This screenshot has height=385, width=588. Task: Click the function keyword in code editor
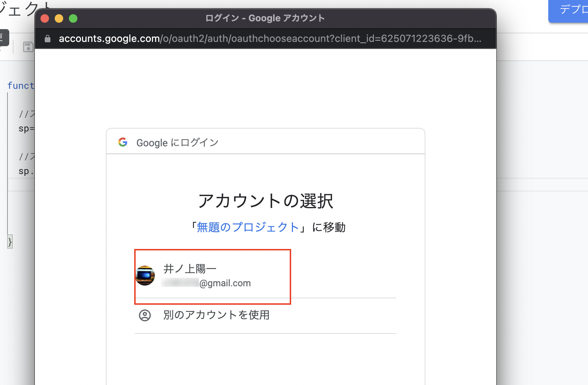click(21, 86)
